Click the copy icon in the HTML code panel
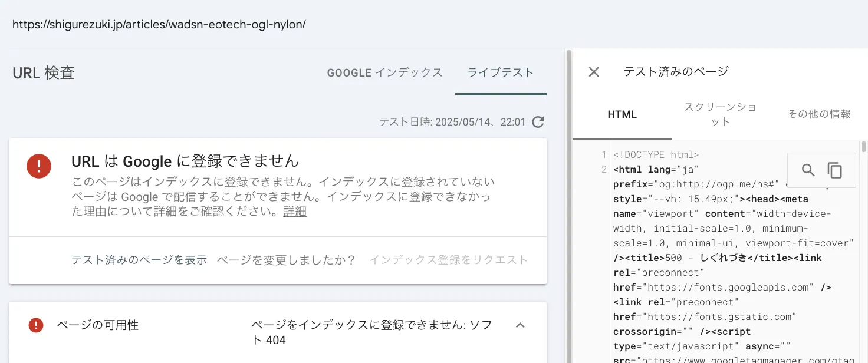 (x=834, y=170)
